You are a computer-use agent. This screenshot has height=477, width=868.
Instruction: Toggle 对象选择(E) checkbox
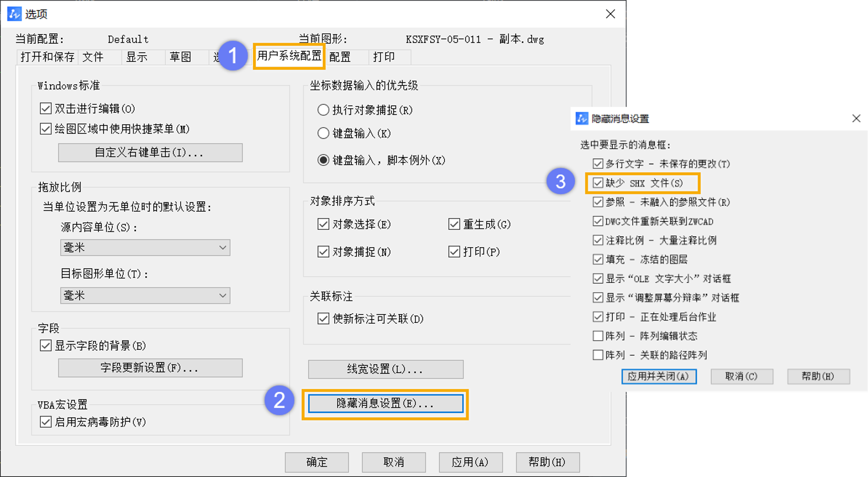(323, 224)
